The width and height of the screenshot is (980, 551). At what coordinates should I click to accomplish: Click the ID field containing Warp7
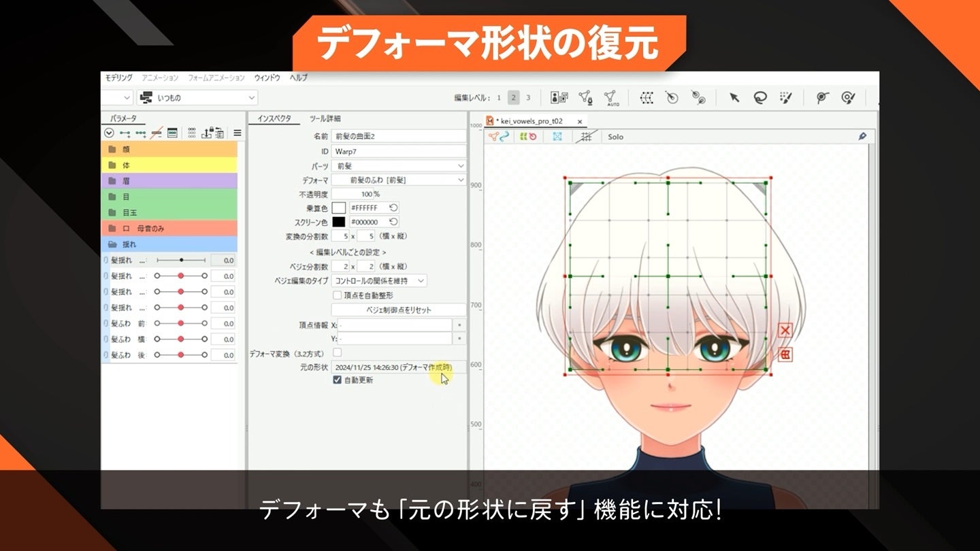coord(399,151)
